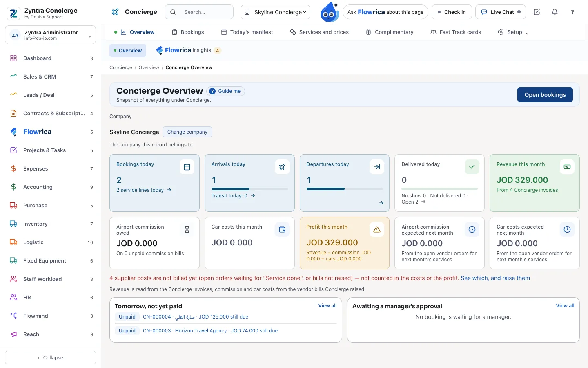Open the Flowrica sidebar module
Screen dimensions: 588x368
[x=50, y=132]
